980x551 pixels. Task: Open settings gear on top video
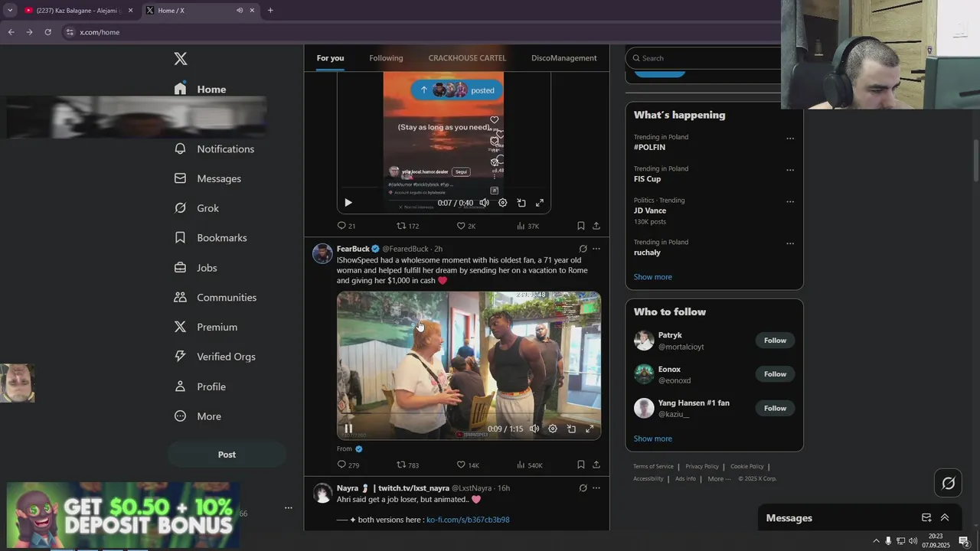(502, 203)
